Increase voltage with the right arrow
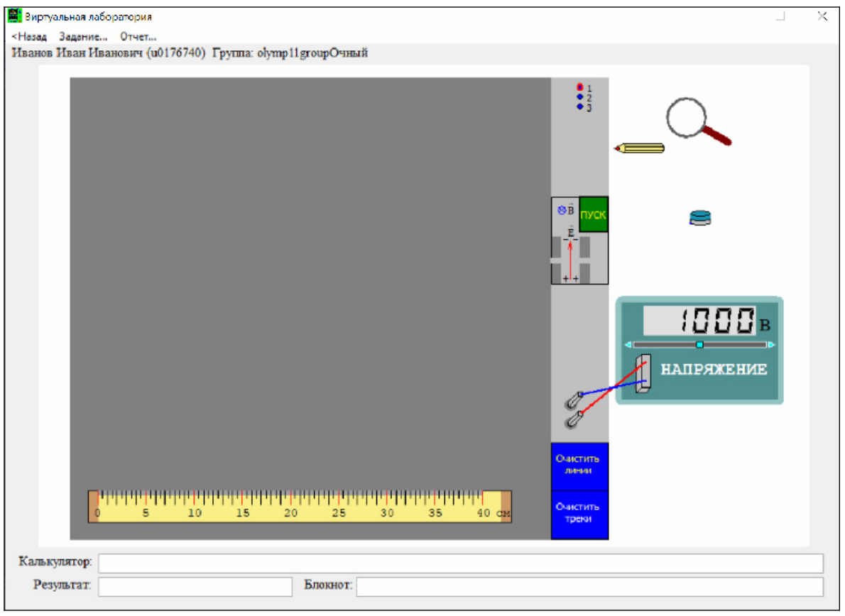The height and width of the screenshot is (616, 845). click(772, 345)
